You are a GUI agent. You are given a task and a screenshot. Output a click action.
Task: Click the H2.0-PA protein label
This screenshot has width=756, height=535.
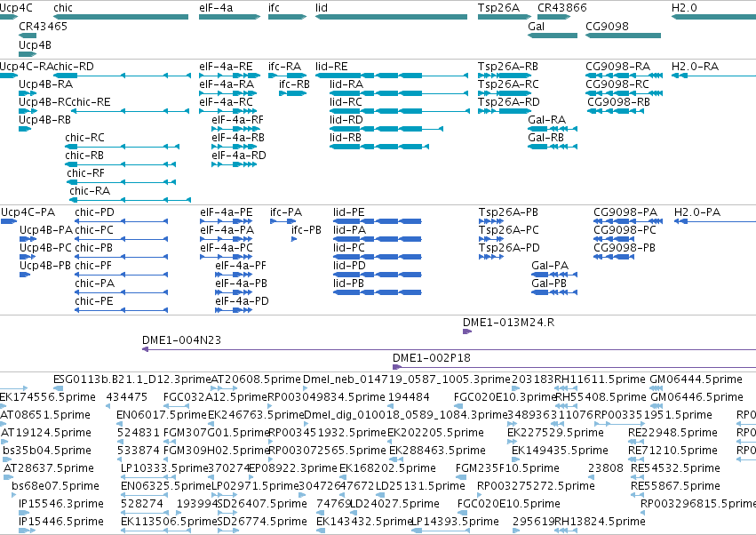click(x=697, y=212)
